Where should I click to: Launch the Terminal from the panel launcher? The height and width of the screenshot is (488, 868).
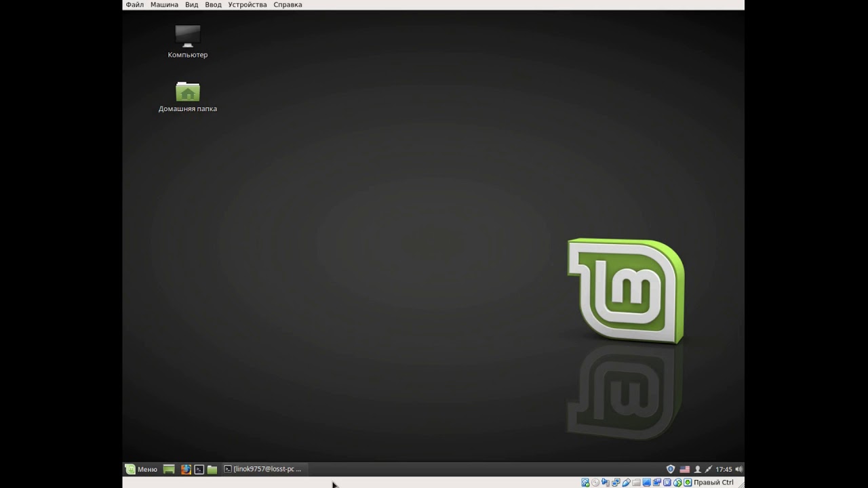point(199,469)
